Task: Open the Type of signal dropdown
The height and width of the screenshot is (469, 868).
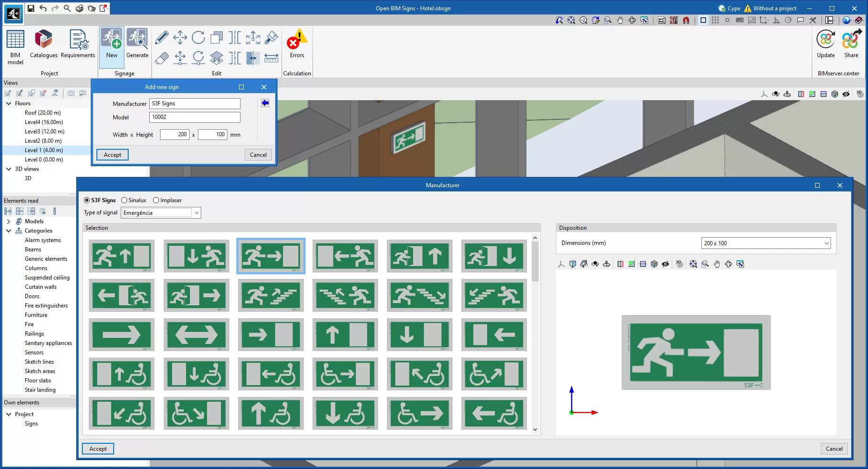Action: [x=161, y=213]
